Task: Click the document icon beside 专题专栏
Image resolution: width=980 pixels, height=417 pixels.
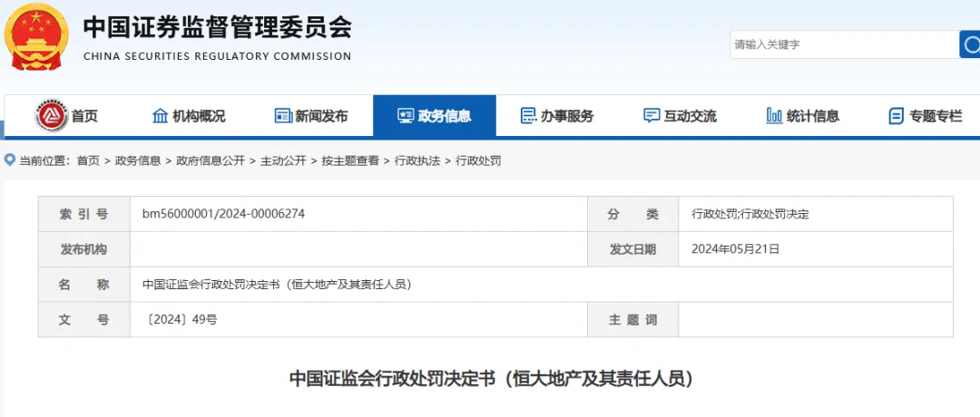Action: click(897, 116)
